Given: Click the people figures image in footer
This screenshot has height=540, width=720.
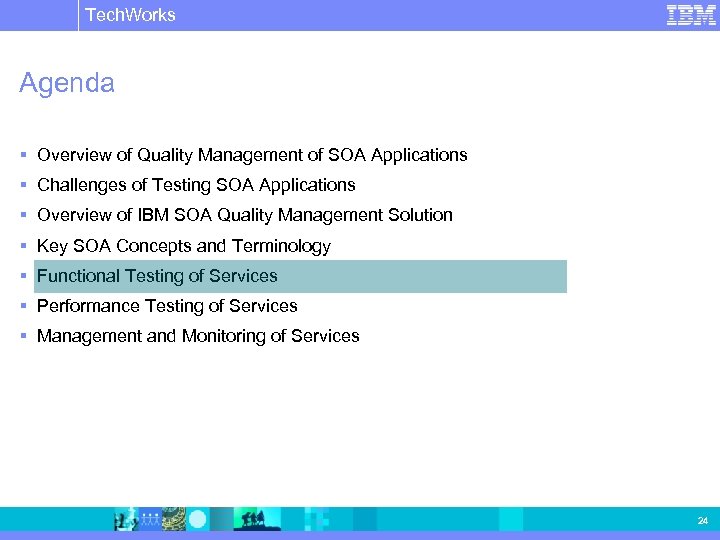Looking at the screenshot, I should tap(150, 519).
